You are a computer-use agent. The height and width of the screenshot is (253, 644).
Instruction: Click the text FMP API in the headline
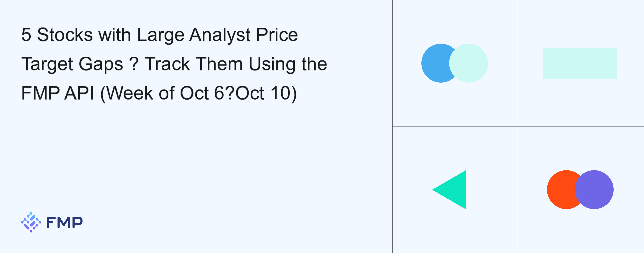coord(58,93)
